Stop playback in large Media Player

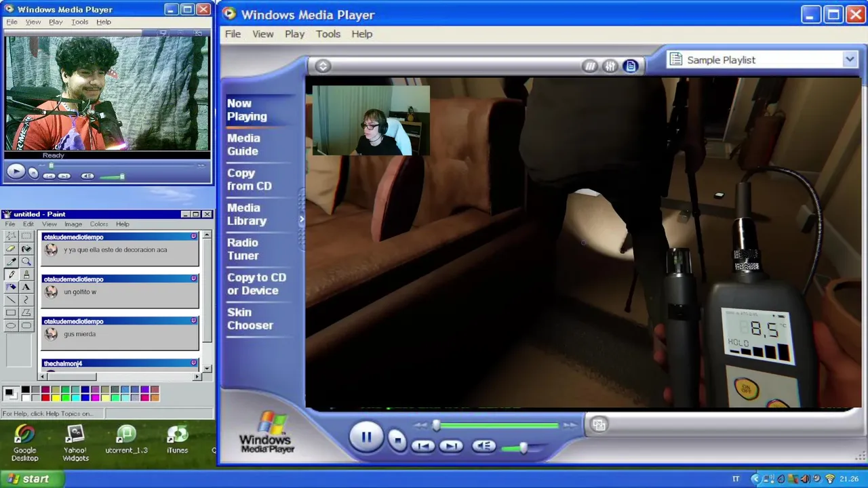(x=397, y=441)
